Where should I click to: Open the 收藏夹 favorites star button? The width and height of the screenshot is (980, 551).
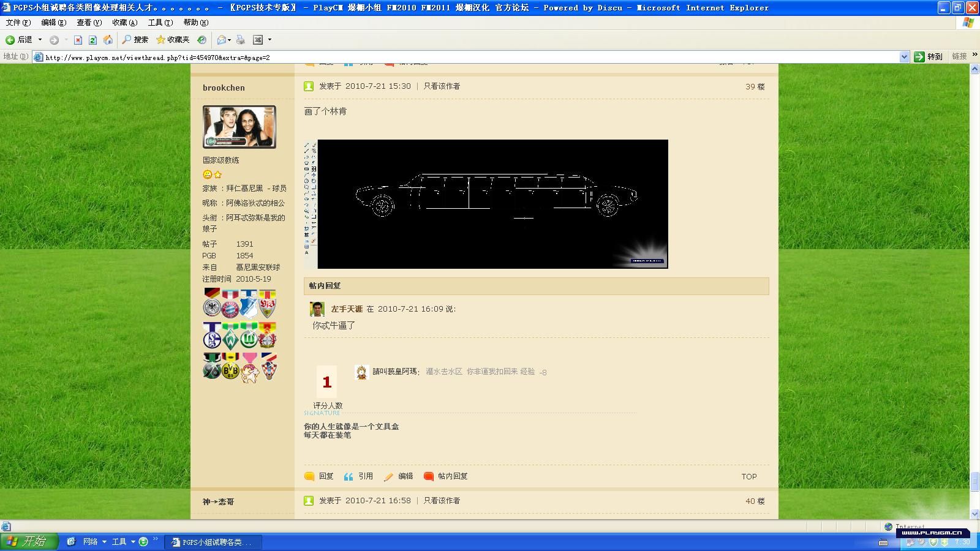tap(173, 40)
